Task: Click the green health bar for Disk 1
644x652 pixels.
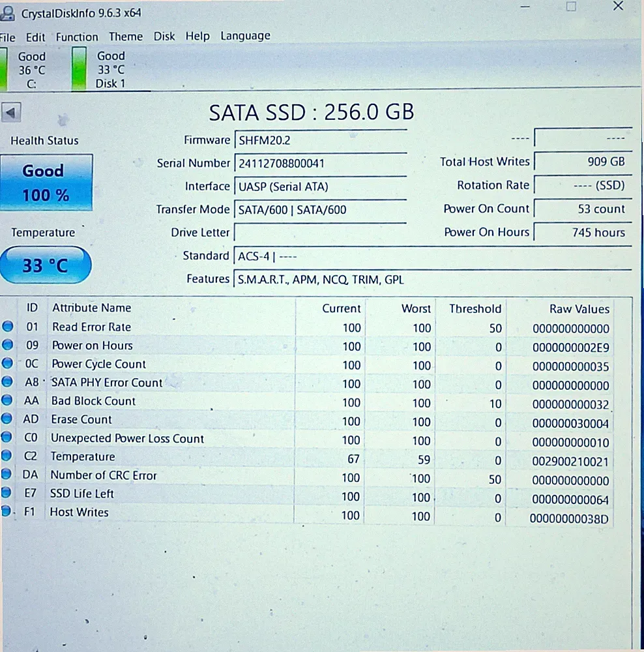Action: 79,68
